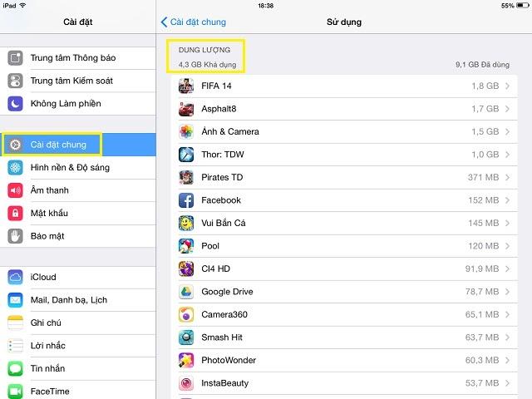Expand FIFA 14 storage details chevron
532x399 pixels.
[507, 86]
